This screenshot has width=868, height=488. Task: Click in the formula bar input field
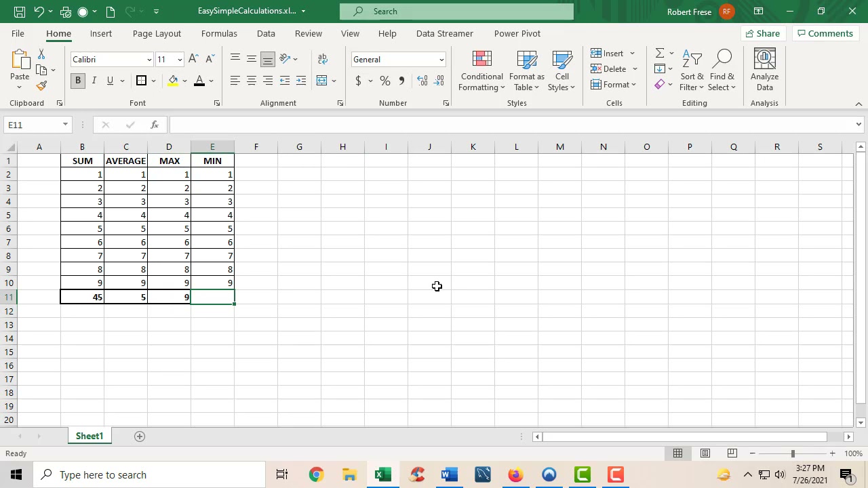click(512, 125)
